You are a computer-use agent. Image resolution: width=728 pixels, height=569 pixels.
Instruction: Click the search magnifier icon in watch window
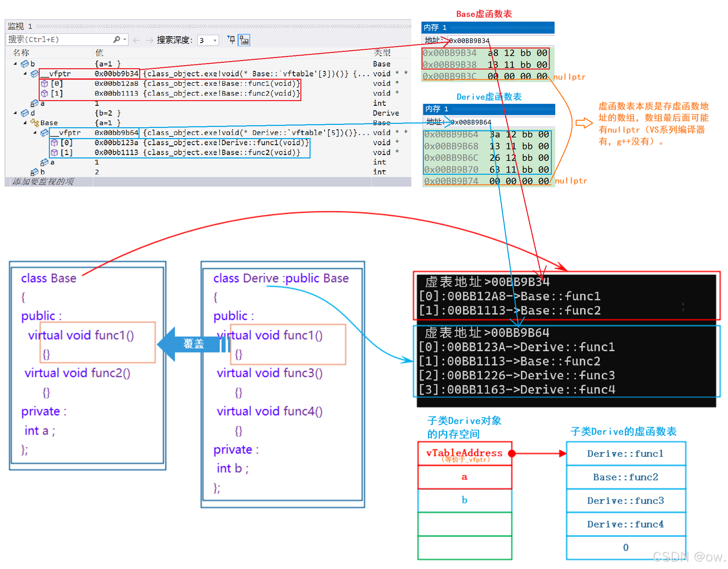[x=116, y=40]
